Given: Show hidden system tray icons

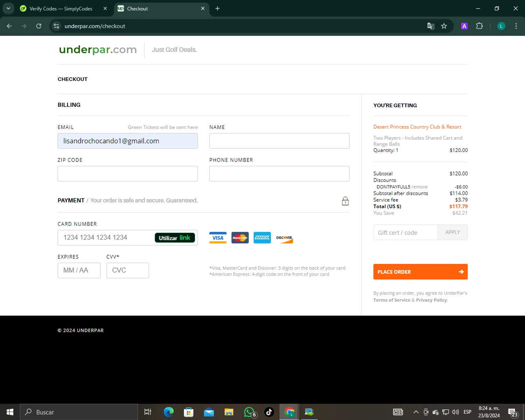Looking at the screenshot, I should pyautogui.click(x=416, y=412).
